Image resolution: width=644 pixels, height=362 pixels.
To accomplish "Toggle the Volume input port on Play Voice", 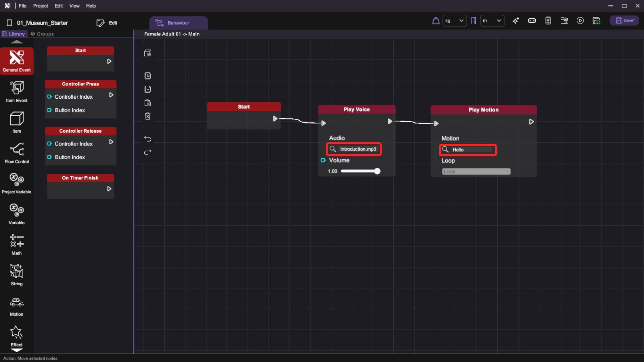I will 323,160.
